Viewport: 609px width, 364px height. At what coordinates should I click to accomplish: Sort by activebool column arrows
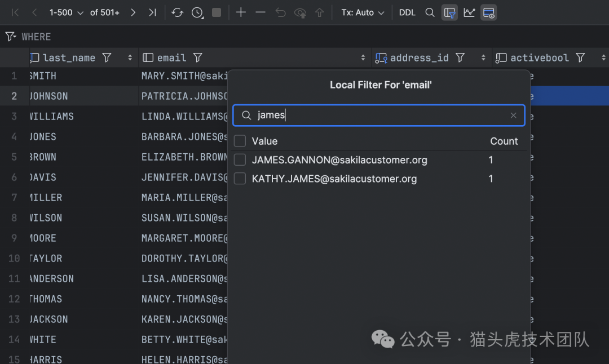(603, 58)
